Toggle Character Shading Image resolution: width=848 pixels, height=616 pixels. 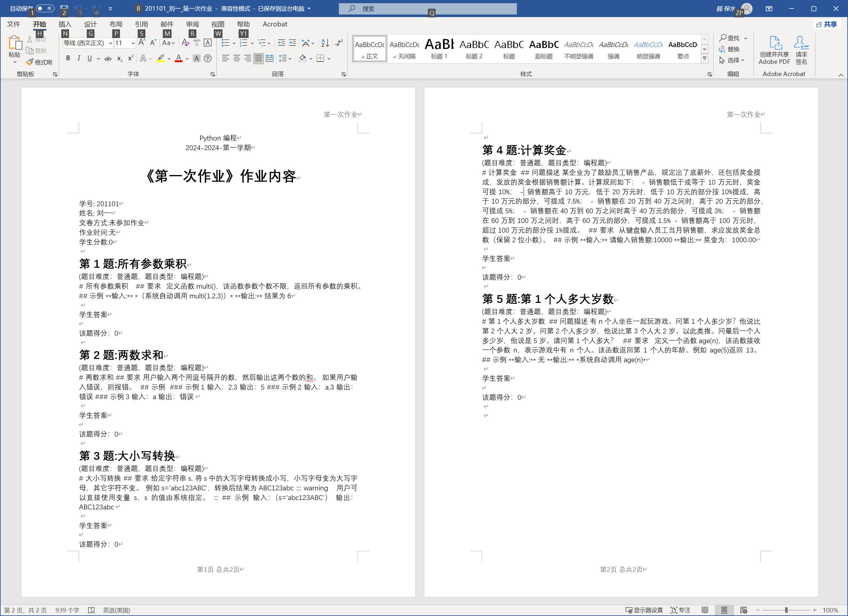click(197, 58)
